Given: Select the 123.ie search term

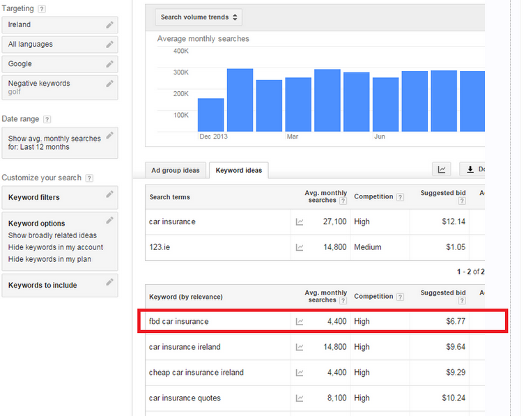Looking at the screenshot, I should click(x=160, y=247).
